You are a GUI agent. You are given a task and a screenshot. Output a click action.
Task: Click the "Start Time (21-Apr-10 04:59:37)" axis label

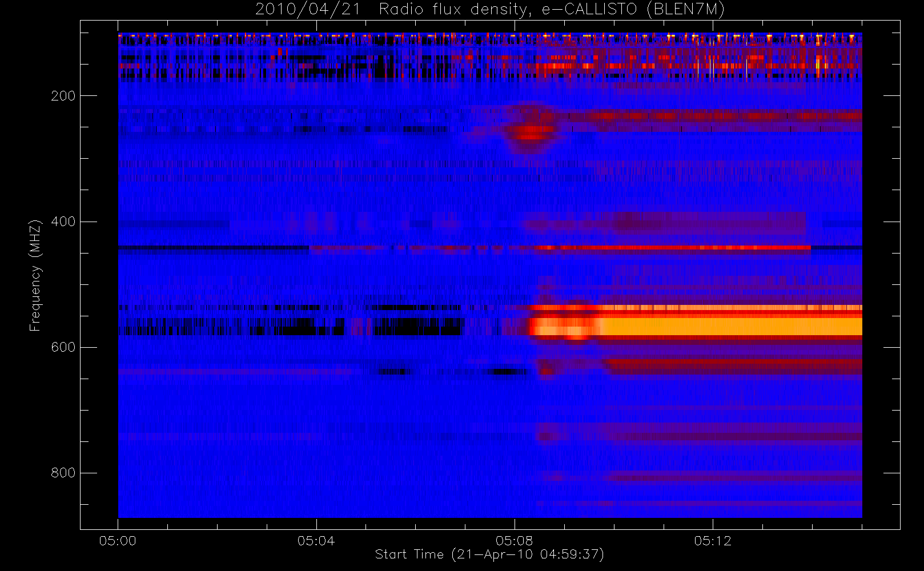(489, 554)
